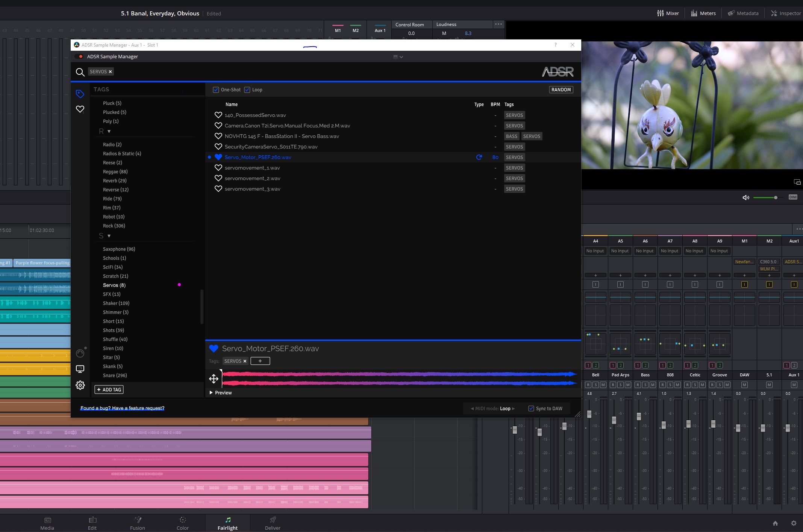Click the DIM button by volume
The height and width of the screenshot is (532, 803).
(x=793, y=197)
